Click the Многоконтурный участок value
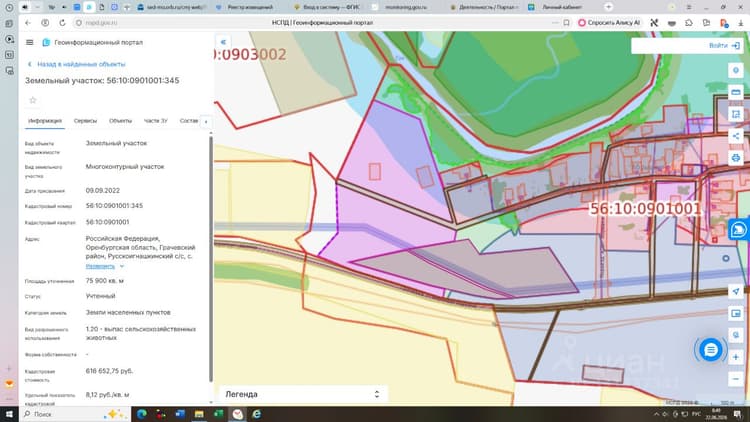The height and width of the screenshot is (422, 750). pyautogui.click(x=125, y=167)
